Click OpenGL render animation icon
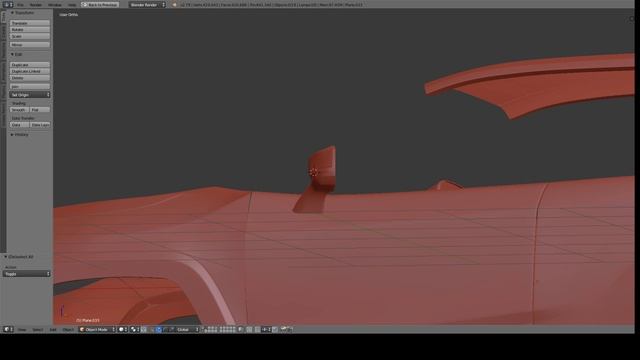This screenshot has height=360, width=640. coord(290,329)
